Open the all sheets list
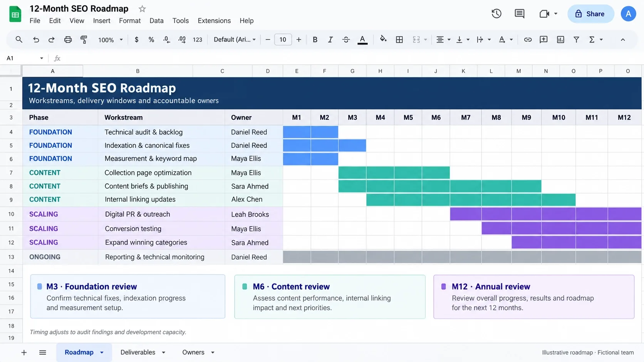Viewport: 644px width, 362px height. (43, 352)
